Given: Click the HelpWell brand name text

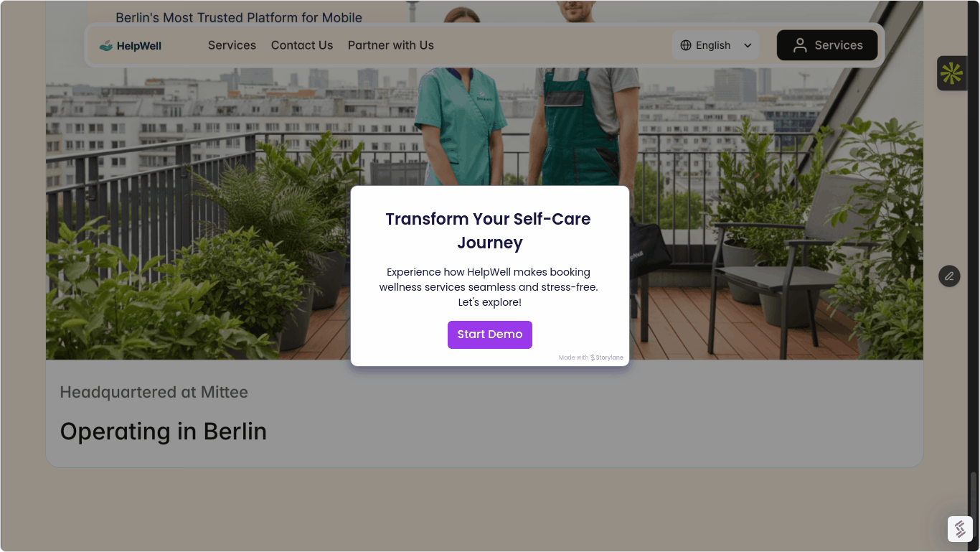Looking at the screenshot, I should coord(139,46).
